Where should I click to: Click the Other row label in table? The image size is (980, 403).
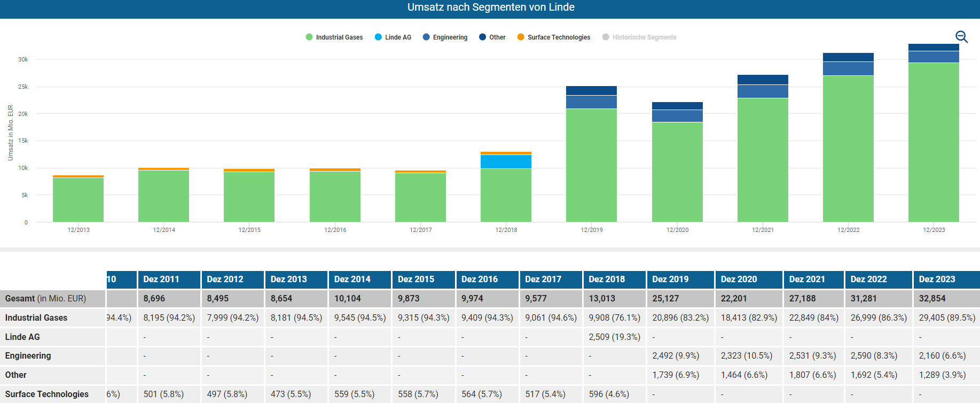click(16, 375)
